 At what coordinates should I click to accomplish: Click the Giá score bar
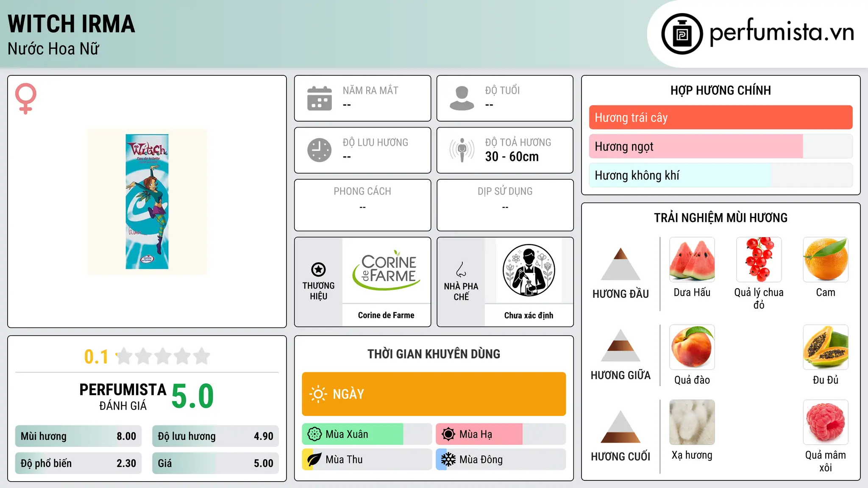[216, 463]
